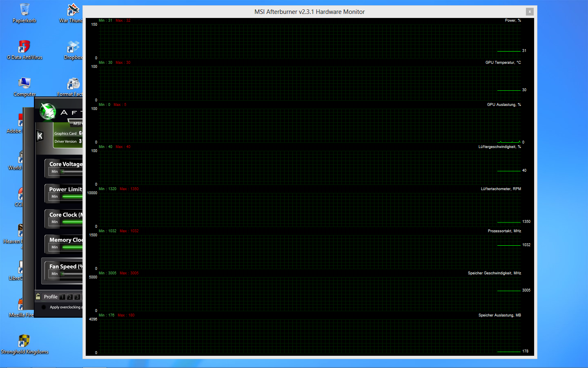This screenshot has height=368, width=588.
Task: Click the Max : 1350 fan reading
Action: tap(129, 189)
